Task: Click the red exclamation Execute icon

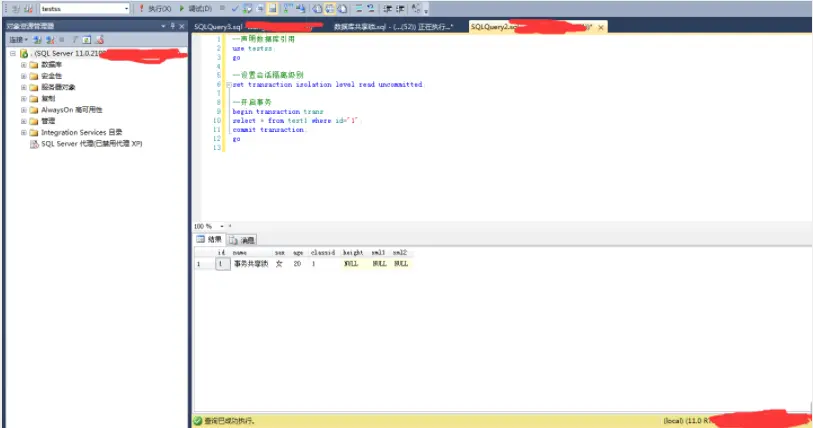Action: (142, 8)
